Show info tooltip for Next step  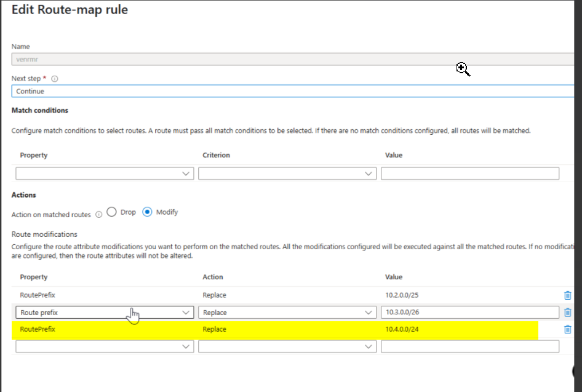point(55,79)
